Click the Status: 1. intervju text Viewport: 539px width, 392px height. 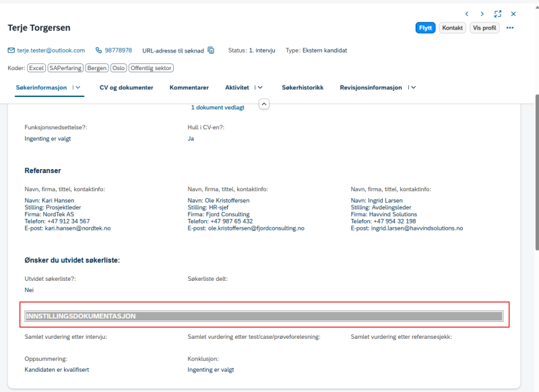click(x=251, y=51)
